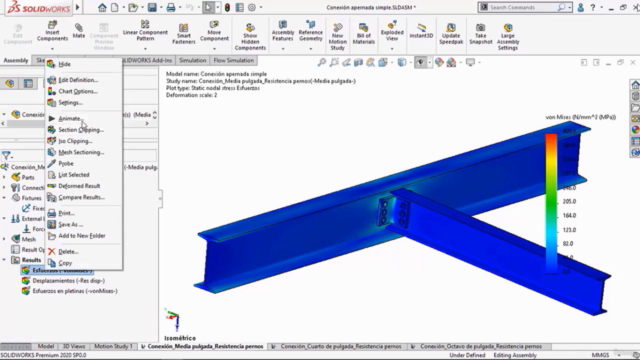The image size is (640, 360).
Task: Expand the Mesh tree node
Action: pos(4,239)
